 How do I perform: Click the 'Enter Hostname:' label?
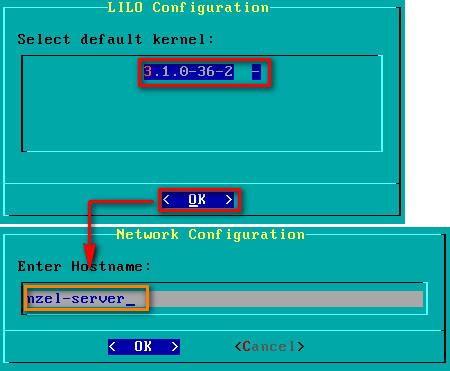coord(84,266)
